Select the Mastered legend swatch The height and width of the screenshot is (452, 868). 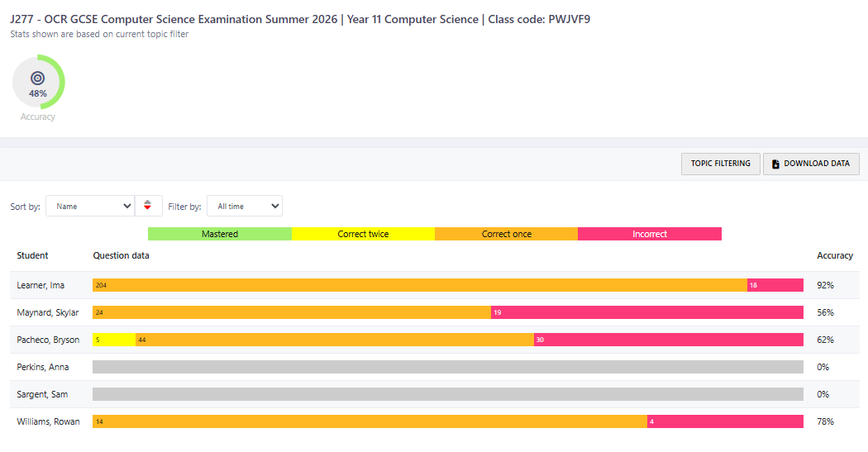point(220,234)
